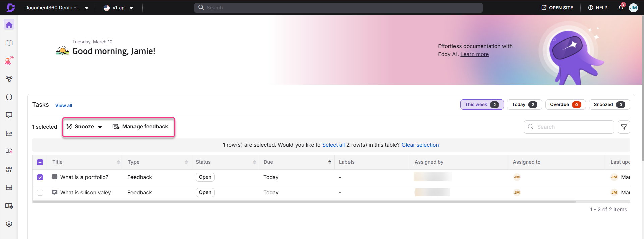Open the sparkle book icon in sidebar

tap(9, 151)
